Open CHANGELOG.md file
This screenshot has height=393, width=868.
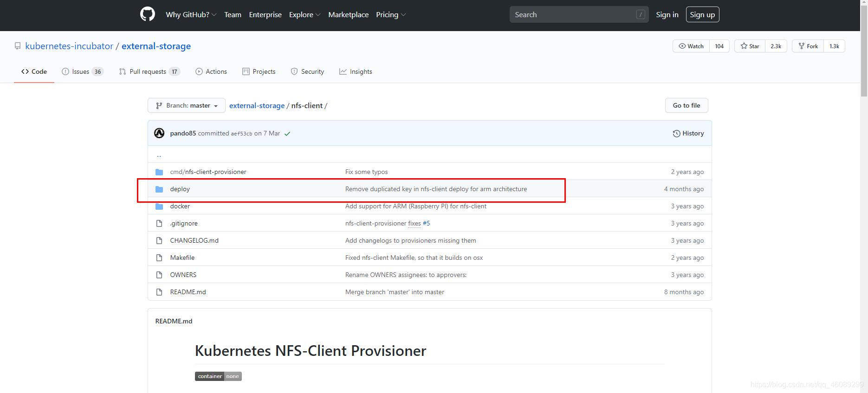194,240
